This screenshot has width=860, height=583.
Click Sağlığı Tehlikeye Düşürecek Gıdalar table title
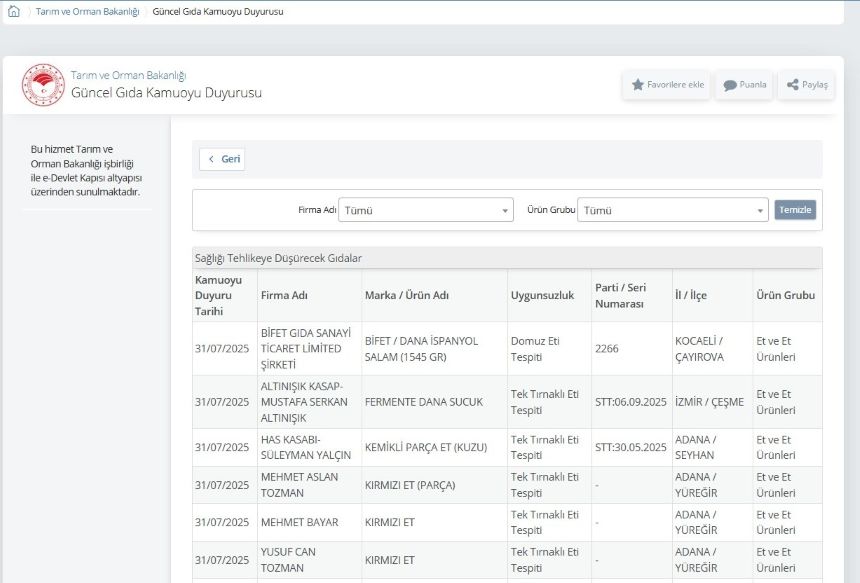point(278,258)
